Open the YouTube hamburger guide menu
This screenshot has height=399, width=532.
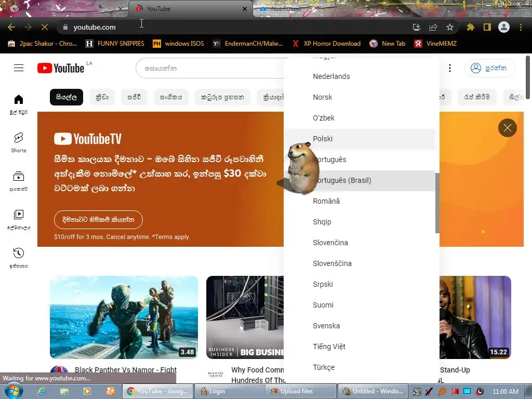click(19, 68)
